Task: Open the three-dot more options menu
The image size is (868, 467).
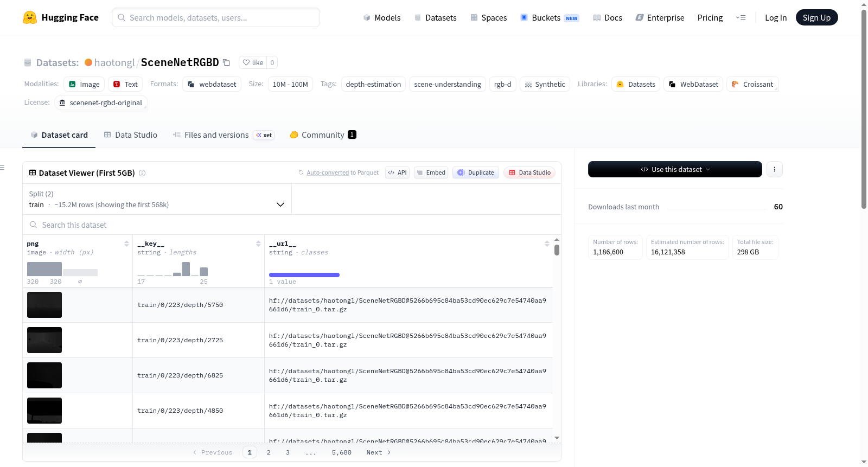Action: (774, 169)
